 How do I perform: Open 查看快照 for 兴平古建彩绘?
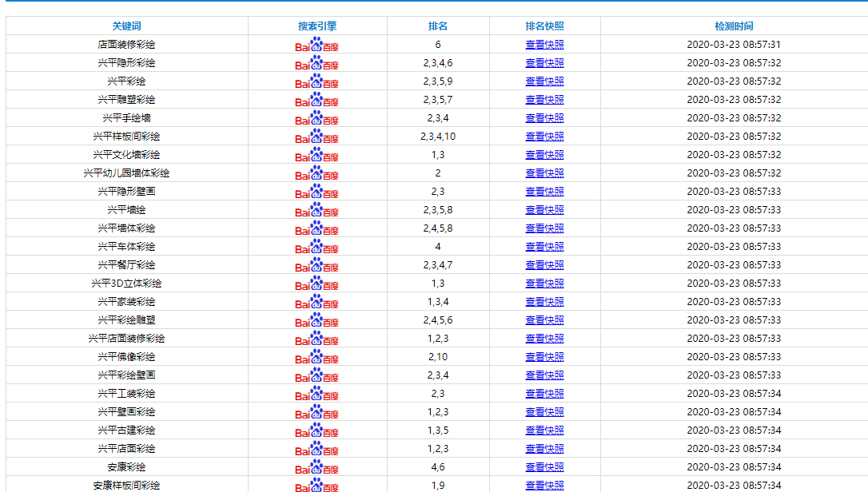click(x=545, y=430)
